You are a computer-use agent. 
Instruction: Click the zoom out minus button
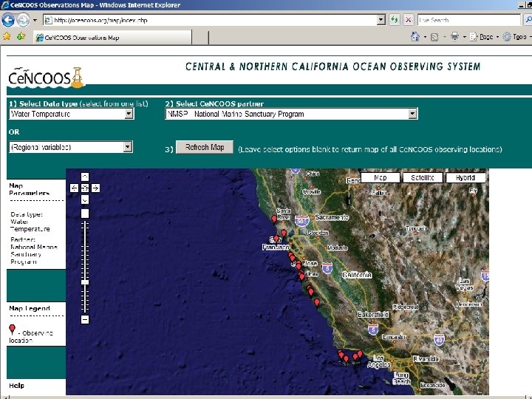[85, 319]
